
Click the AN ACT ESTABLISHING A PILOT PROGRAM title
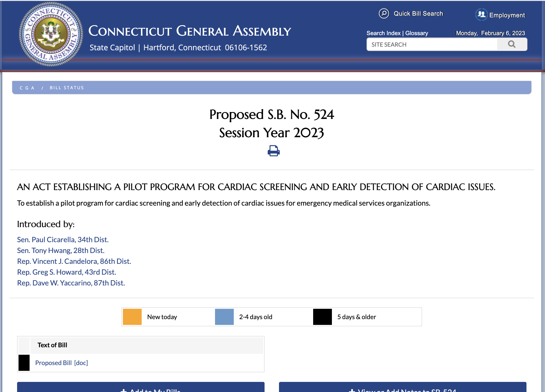tap(256, 187)
